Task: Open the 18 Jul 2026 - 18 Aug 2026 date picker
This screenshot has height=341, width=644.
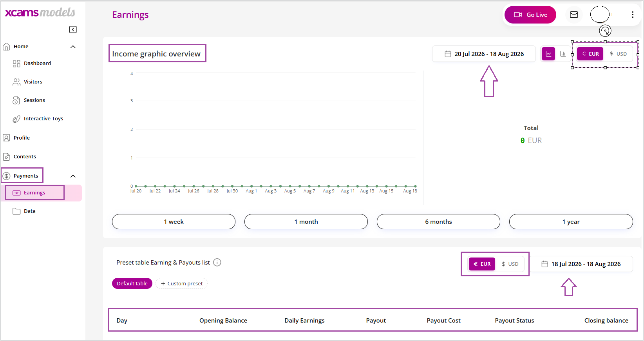Action: click(x=582, y=264)
